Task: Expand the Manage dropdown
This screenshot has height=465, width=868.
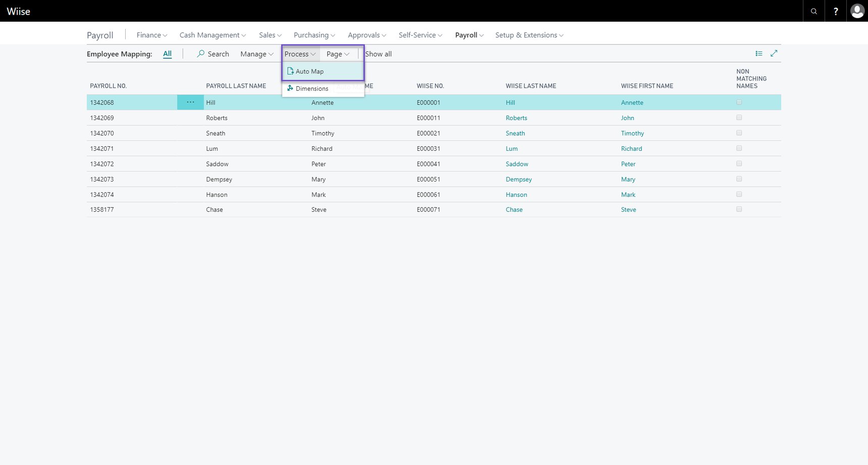Action: tap(256, 53)
